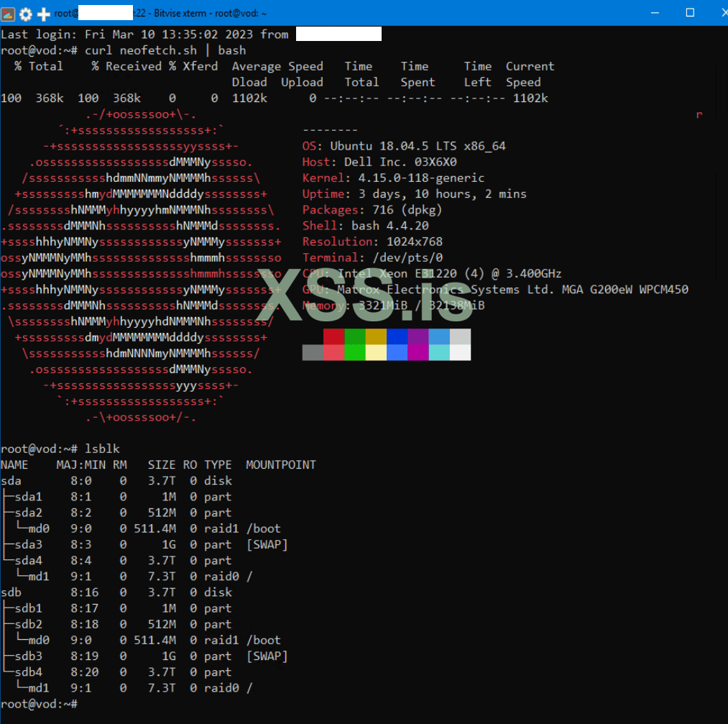Viewport: 728px width, 724px height.
Task: Click the 'sda3' partition name
Action: 28,545
